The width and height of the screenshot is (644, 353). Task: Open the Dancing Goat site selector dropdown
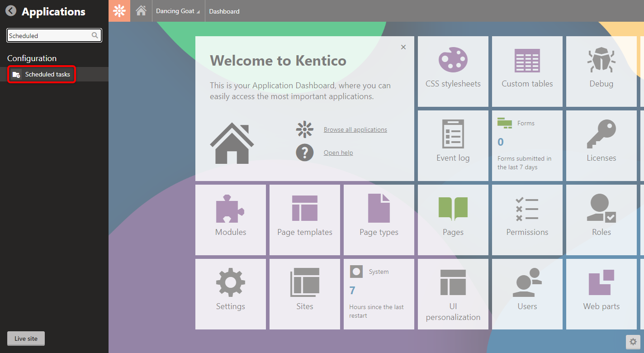(x=178, y=11)
